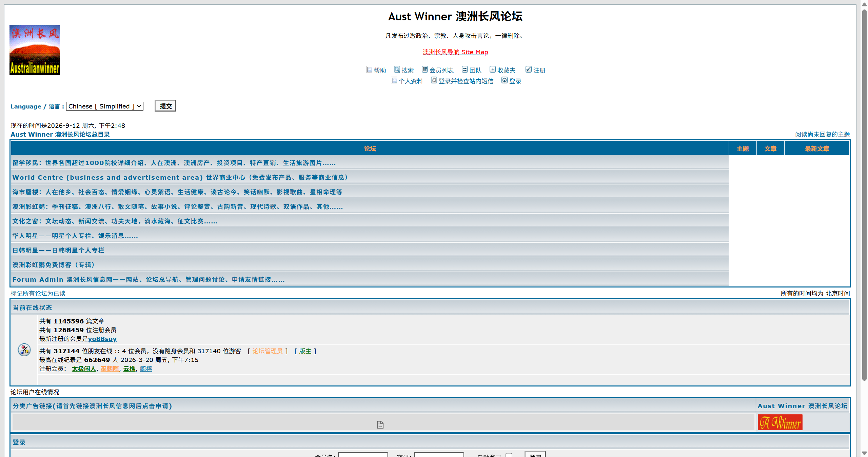Screen dimensions: 868x457
Task: Click the 论坛管理员 legend label
Action: click(x=268, y=351)
